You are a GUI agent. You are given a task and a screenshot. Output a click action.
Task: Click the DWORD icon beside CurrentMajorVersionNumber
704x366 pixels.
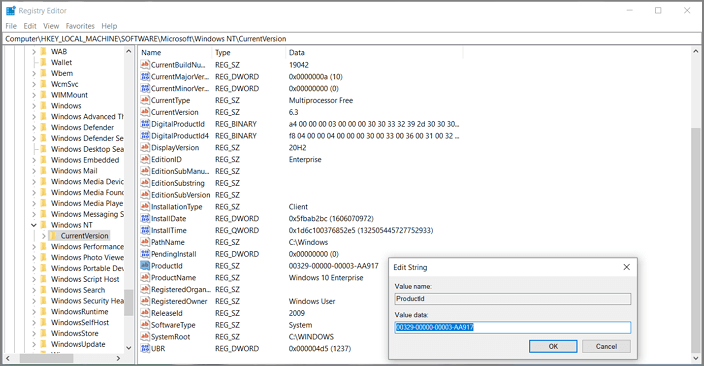tap(145, 77)
